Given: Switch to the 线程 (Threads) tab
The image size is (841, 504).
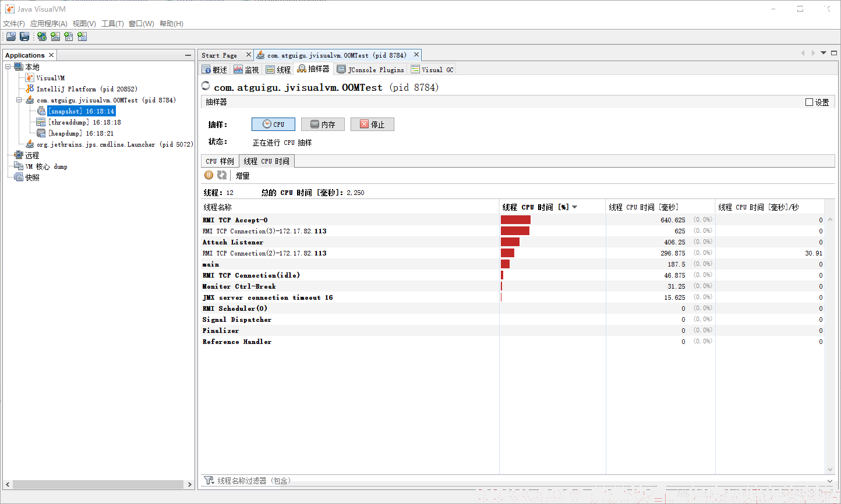Looking at the screenshot, I should 278,69.
